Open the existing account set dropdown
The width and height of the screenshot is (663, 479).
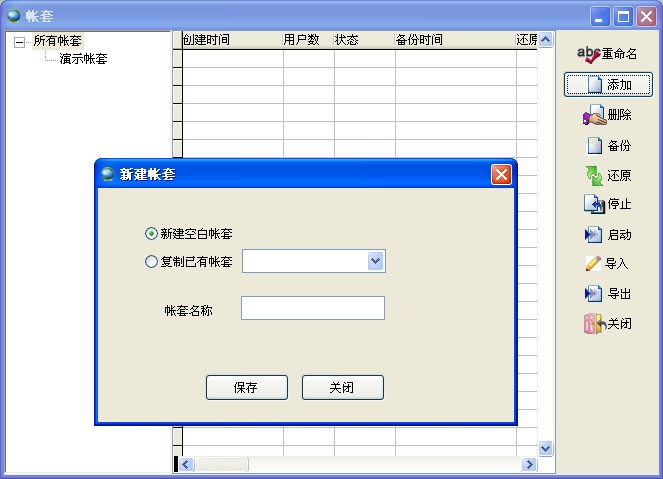click(x=375, y=262)
